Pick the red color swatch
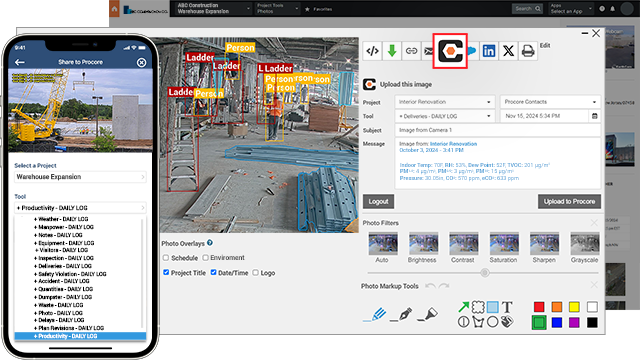The width and height of the screenshot is (640, 360). coord(539,307)
